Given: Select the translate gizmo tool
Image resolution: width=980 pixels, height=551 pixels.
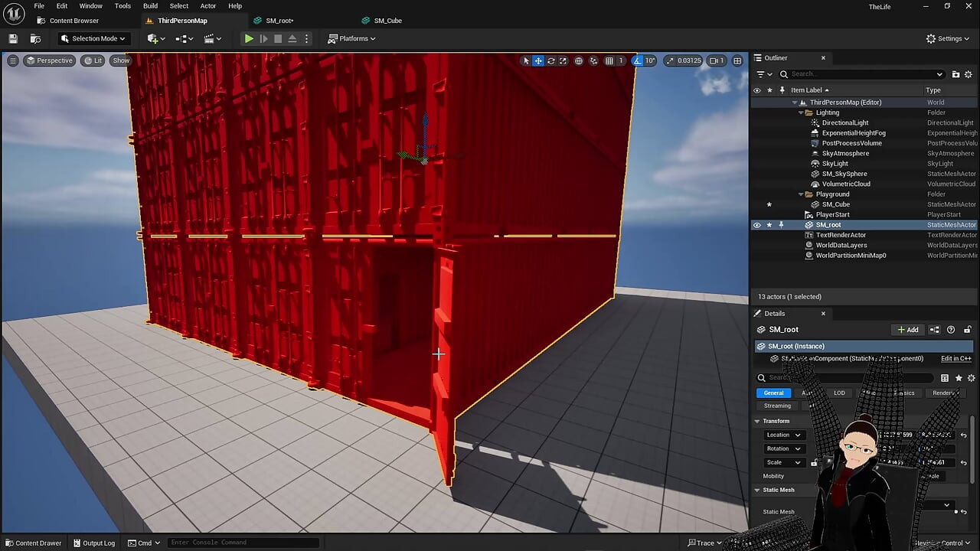Looking at the screenshot, I should pyautogui.click(x=538, y=60).
